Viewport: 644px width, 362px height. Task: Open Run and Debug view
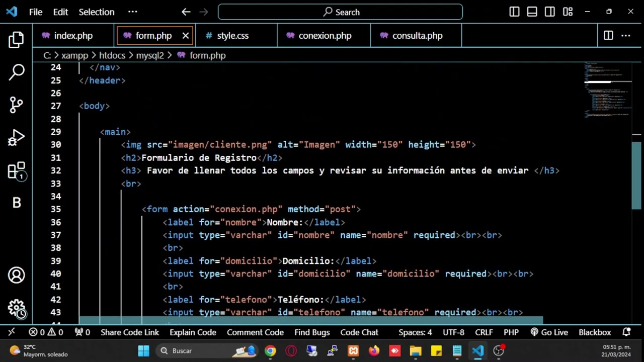coord(16,138)
